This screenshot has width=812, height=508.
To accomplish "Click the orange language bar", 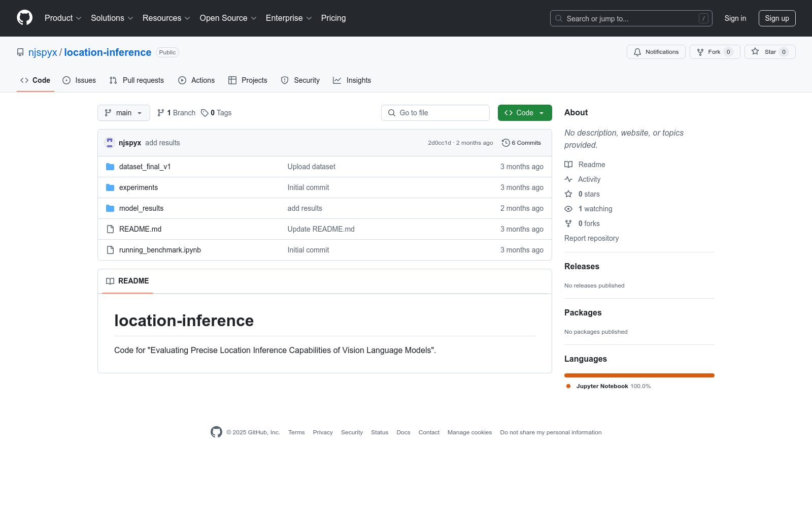I will [639, 375].
